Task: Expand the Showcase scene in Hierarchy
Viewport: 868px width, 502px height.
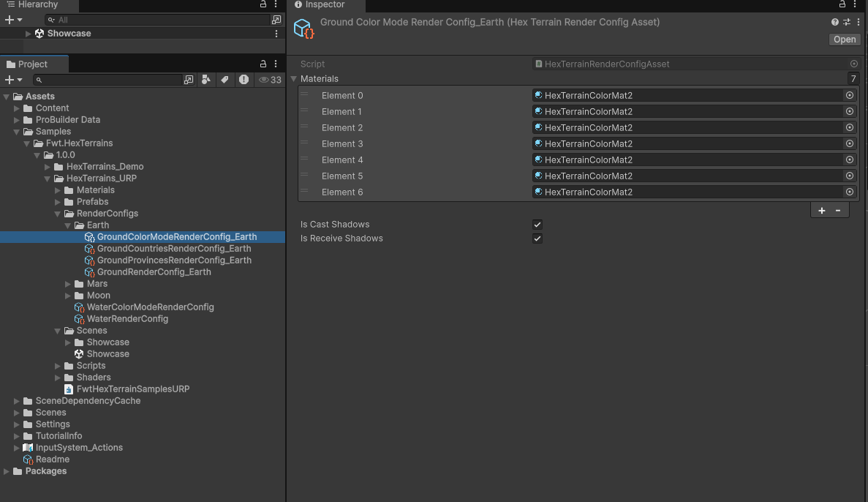Action: click(29, 34)
